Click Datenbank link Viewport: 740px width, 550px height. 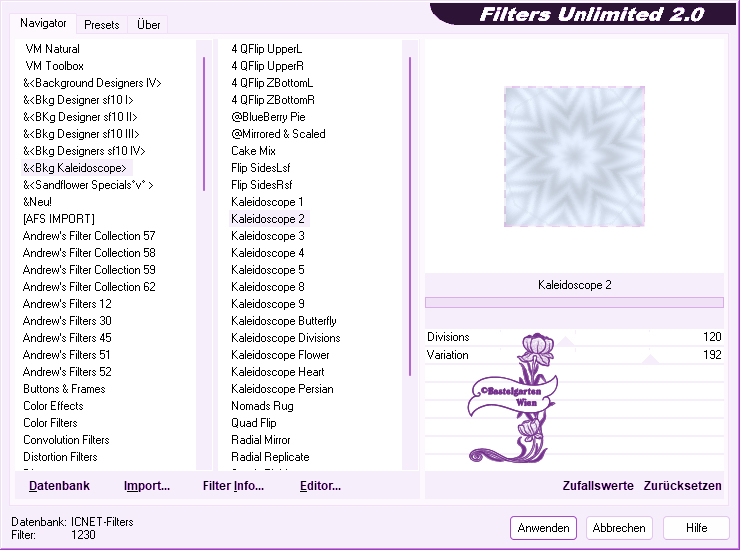click(59, 486)
